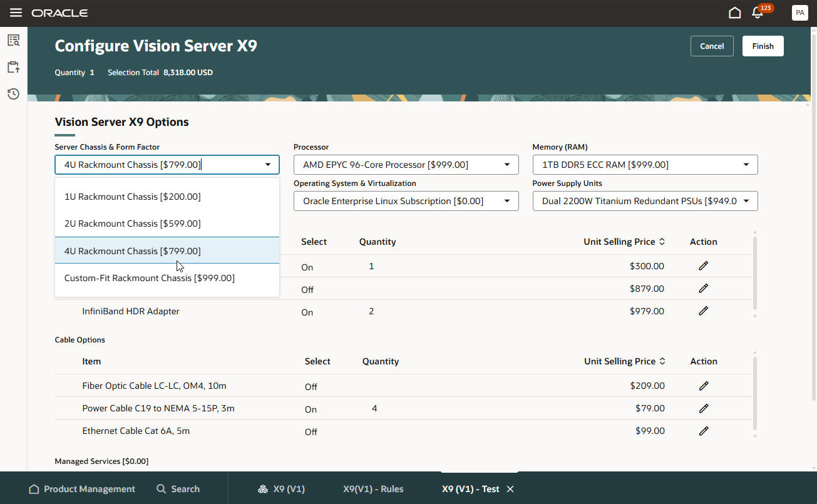This screenshot has height=504, width=817.
Task: Edit InfiniBand HDR Adapter with pencil icon
Action: click(703, 311)
